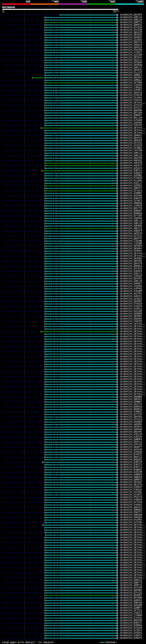This screenshot has height=644, width=146.
Task: Click the label UniRef100_Q5ME66
Action: (131, 203)
